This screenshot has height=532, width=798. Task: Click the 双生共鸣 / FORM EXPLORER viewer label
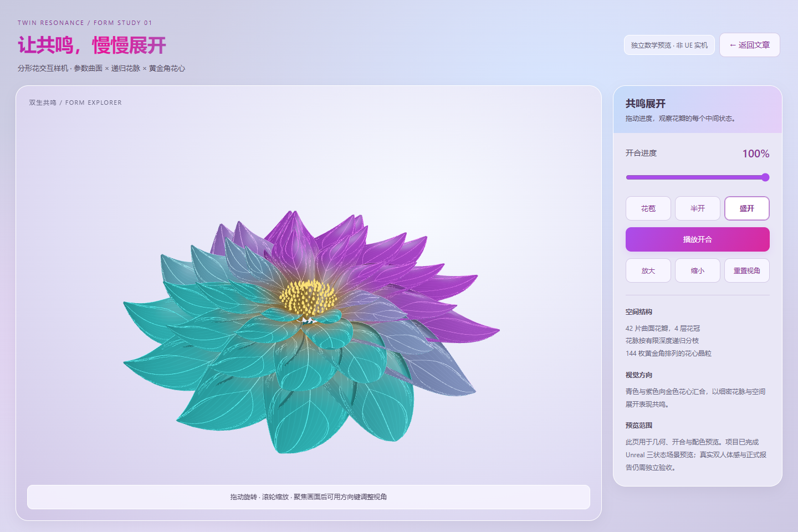pos(75,103)
